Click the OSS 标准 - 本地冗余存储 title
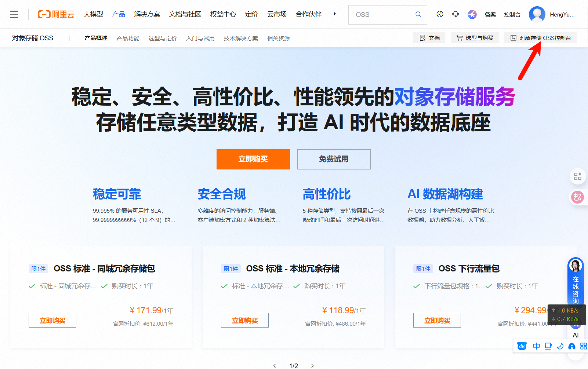This screenshot has width=588, height=369. pos(293,269)
